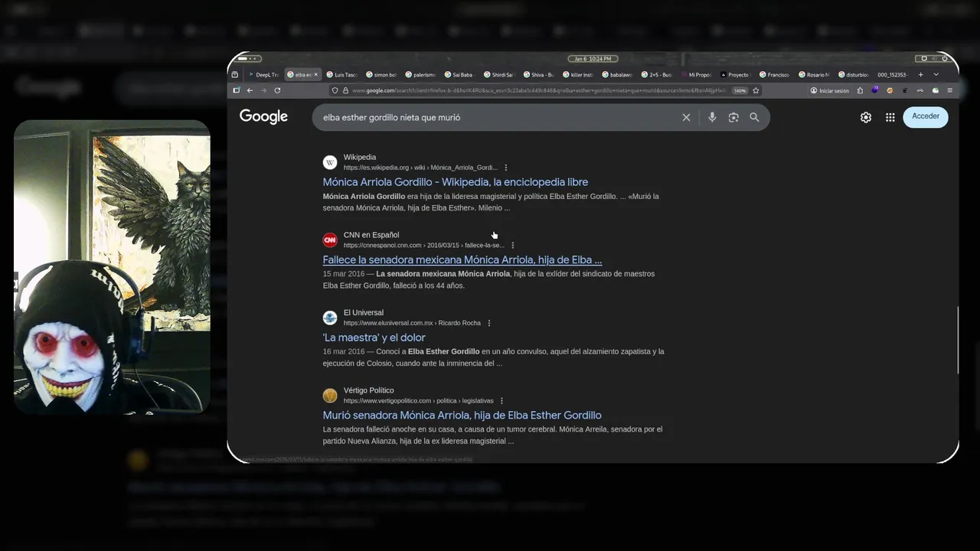Open search by image camera icon
980x551 pixels.
tap(733, 117)
